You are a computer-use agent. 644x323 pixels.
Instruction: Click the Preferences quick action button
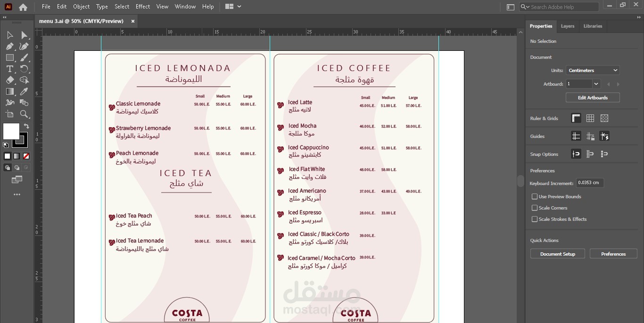[x=613, y=254]
